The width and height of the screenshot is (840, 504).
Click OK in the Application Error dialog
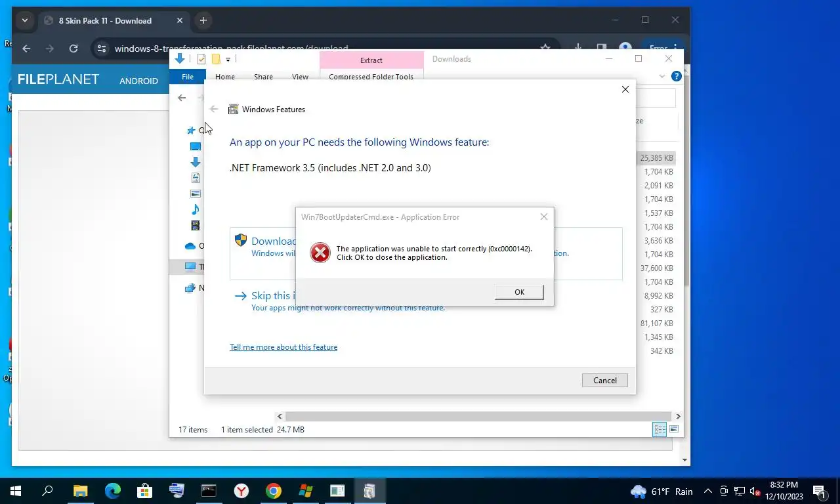pos(519,292)
